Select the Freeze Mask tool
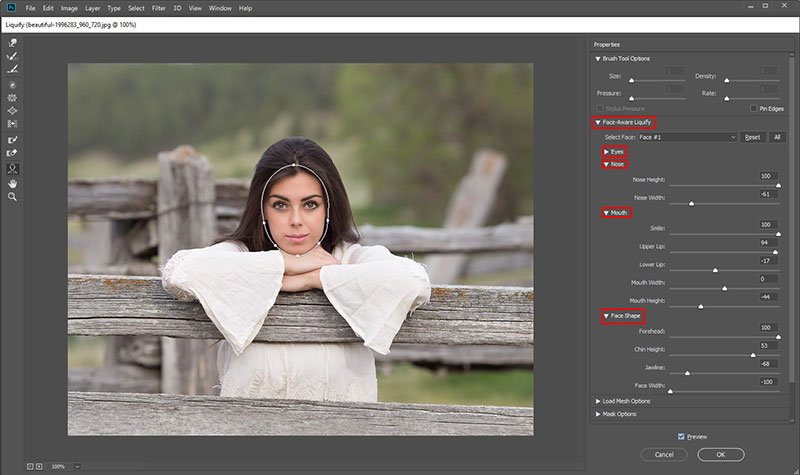The width and height of the screenshot is (800, 475). [x=13, y=140]
